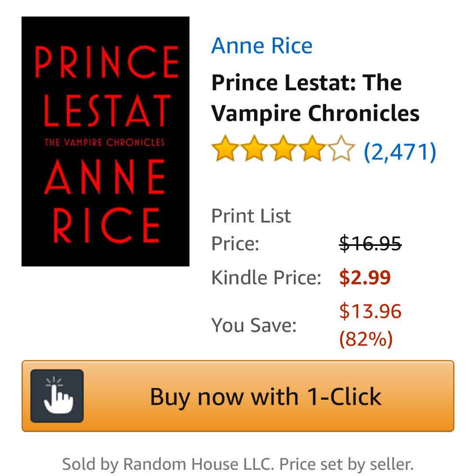Image resolution: width=476 pixels, height=476 pixels.
Task: Click the Prince Lestat: The Vampire Chronicles title
Action: [x=315, y=98]
